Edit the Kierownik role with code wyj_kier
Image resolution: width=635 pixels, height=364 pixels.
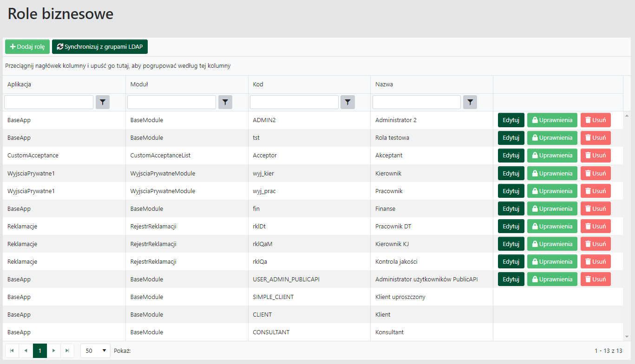[x=511, y=173]
